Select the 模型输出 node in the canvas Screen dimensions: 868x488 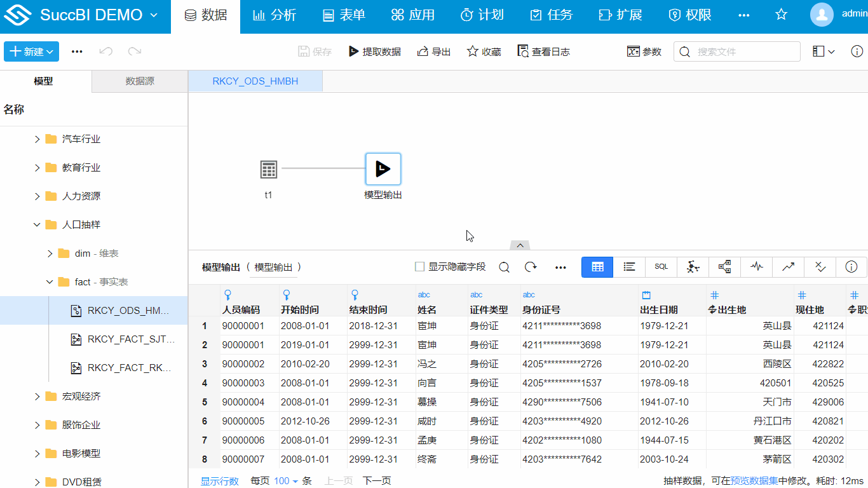[x=383, y=169]
